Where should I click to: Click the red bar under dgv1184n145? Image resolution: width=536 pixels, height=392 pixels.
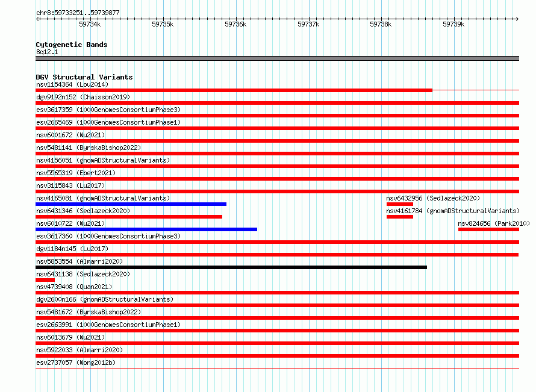[277, 255]
